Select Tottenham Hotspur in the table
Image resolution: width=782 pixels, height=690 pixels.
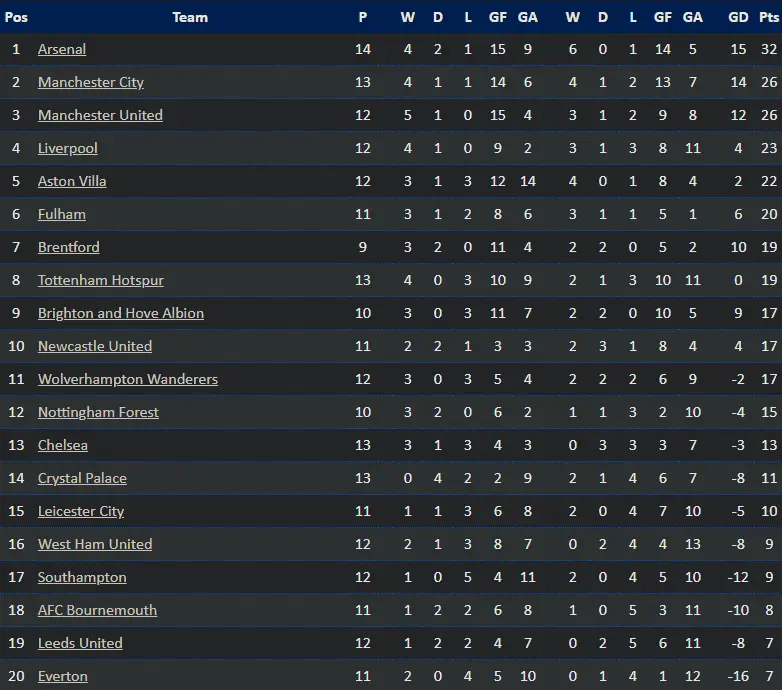[x=101, y=280]
